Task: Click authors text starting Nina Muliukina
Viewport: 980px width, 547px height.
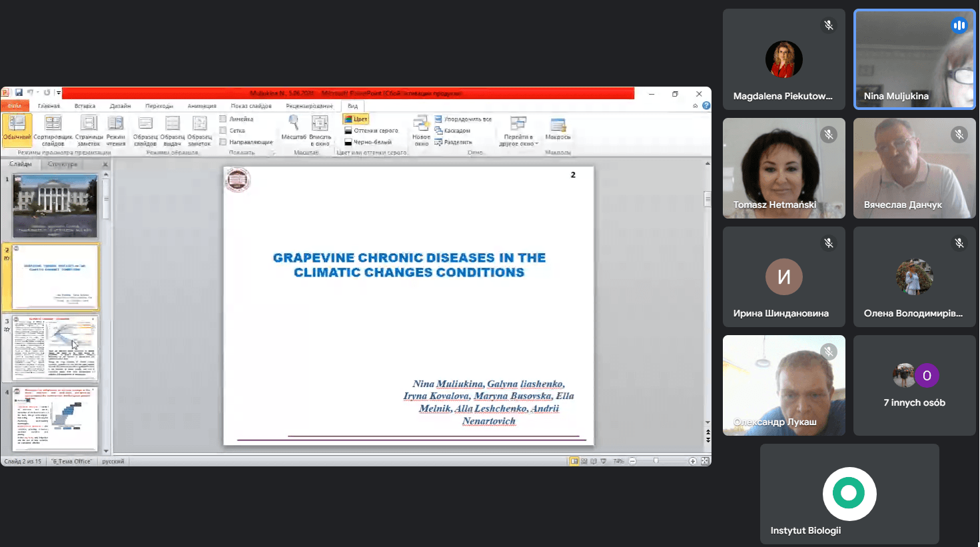Action: 488,402
